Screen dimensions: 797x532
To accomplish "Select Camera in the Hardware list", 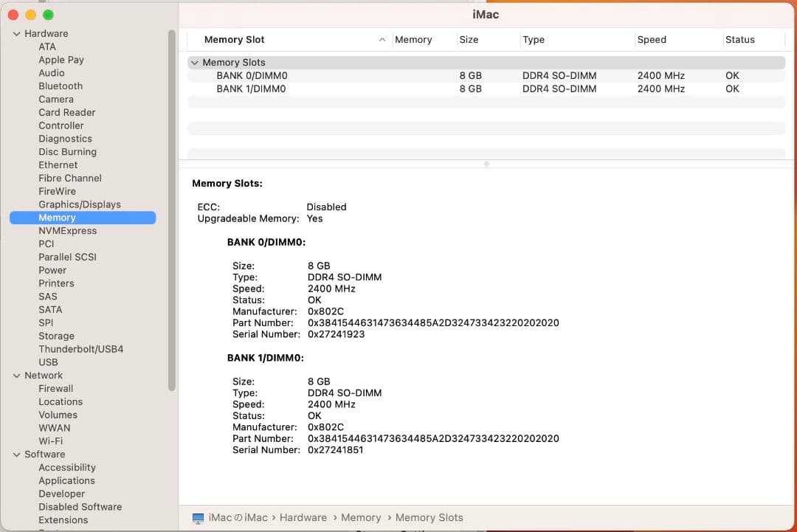I will pyautogui.click(x=56, y=99).
